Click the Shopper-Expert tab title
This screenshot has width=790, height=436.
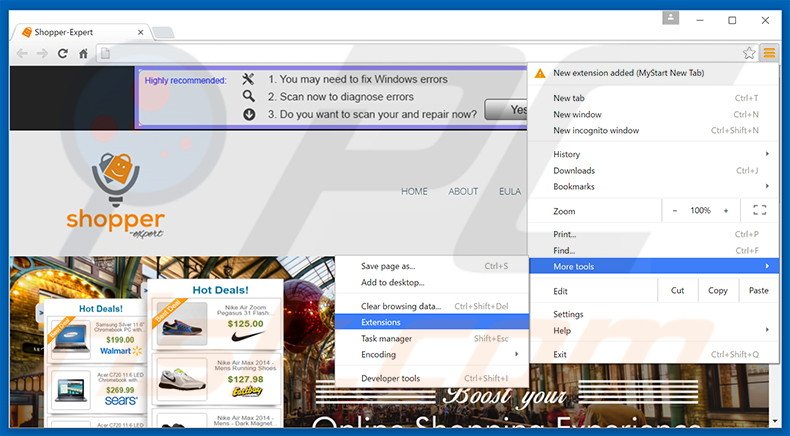tap(63, 32)
